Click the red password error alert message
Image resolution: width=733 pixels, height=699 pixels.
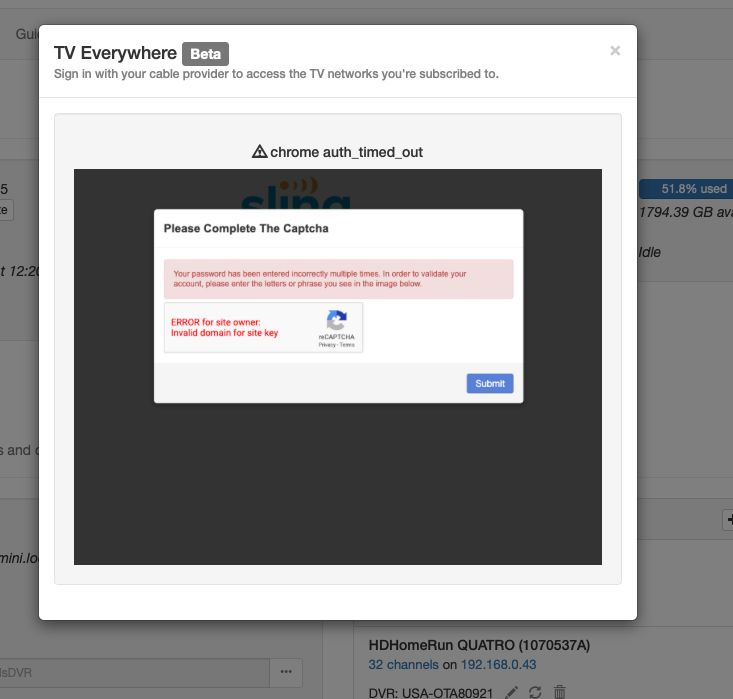click(x=338, y=279)
